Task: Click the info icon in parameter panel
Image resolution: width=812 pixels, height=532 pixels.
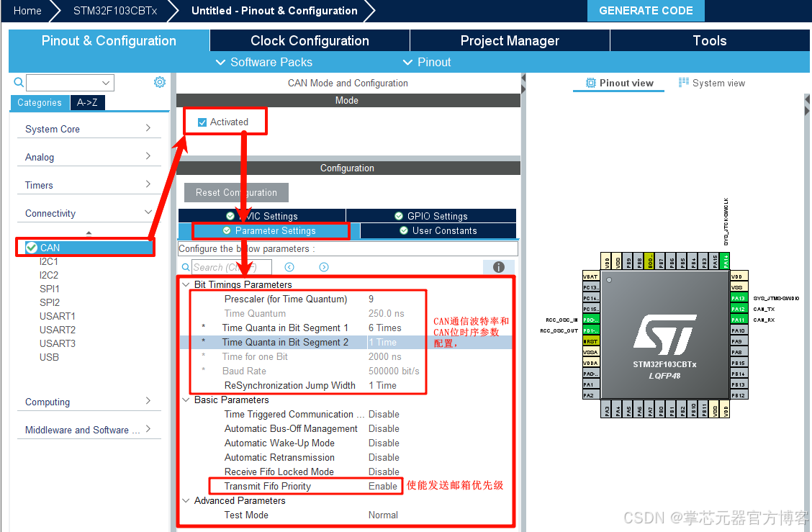Action: [x=499, y=267]
